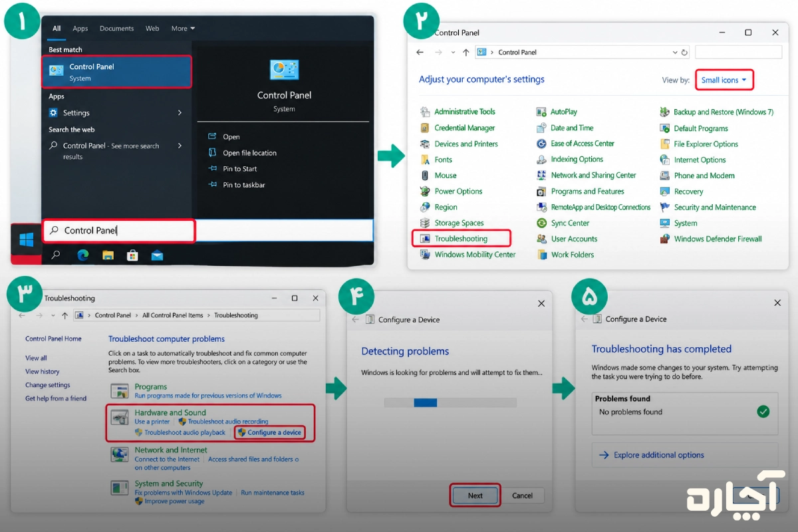Open Power Options
Viewport: 798px width, 532px height.
pyautogui.click(x=458, y=192)
